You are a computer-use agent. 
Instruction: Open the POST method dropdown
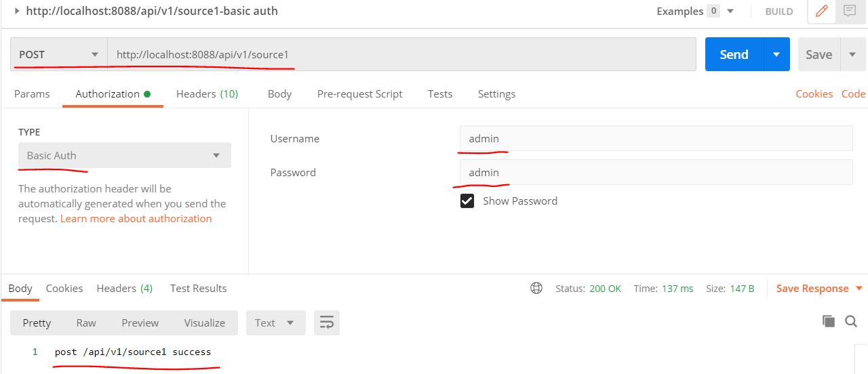pyautogui.click(x=59, y=55)
